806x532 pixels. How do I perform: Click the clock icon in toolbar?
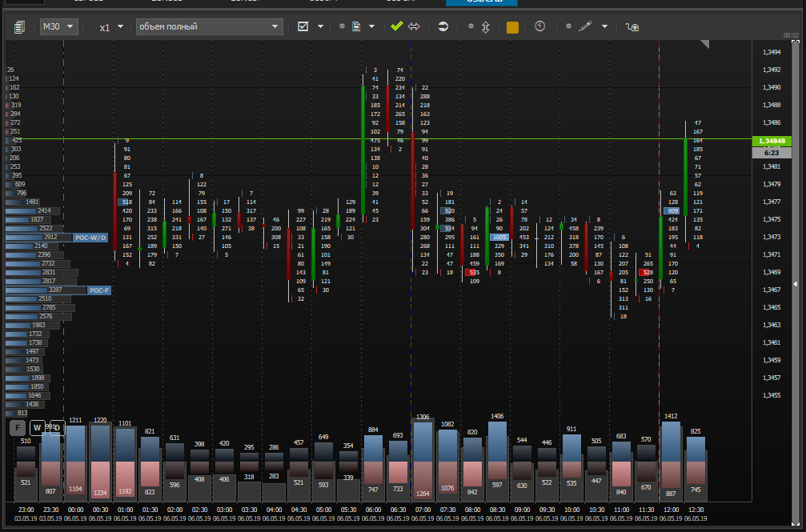pos(540,26)
